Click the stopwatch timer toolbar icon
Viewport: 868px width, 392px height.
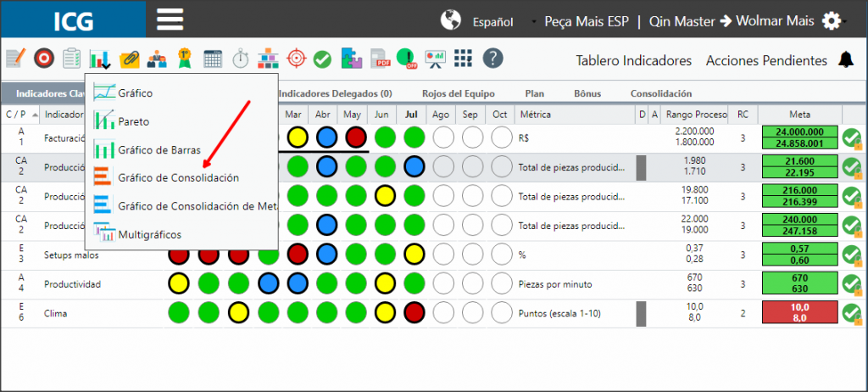[x=240, y=59]
